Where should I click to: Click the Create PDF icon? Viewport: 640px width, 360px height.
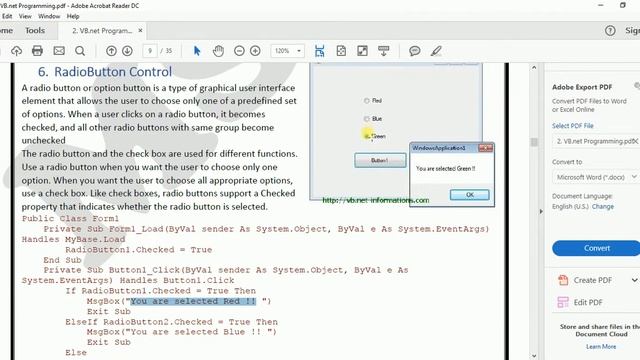(x=563, y=280)
